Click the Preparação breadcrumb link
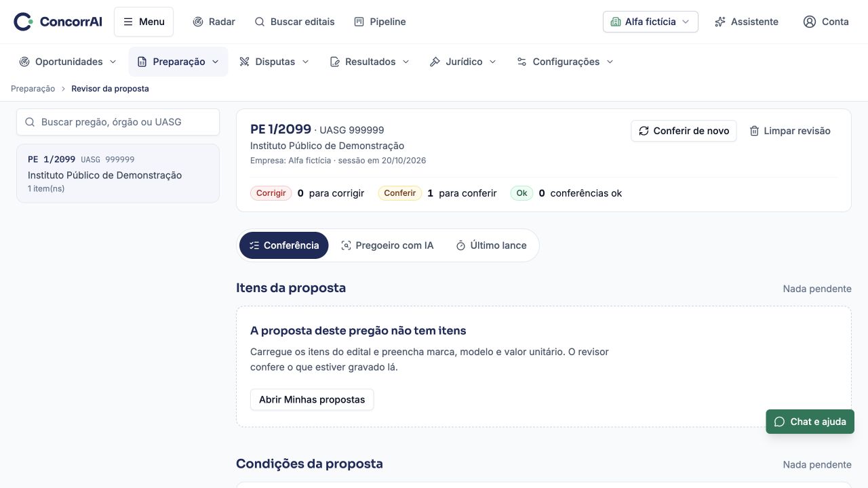 tap(33, 89)
